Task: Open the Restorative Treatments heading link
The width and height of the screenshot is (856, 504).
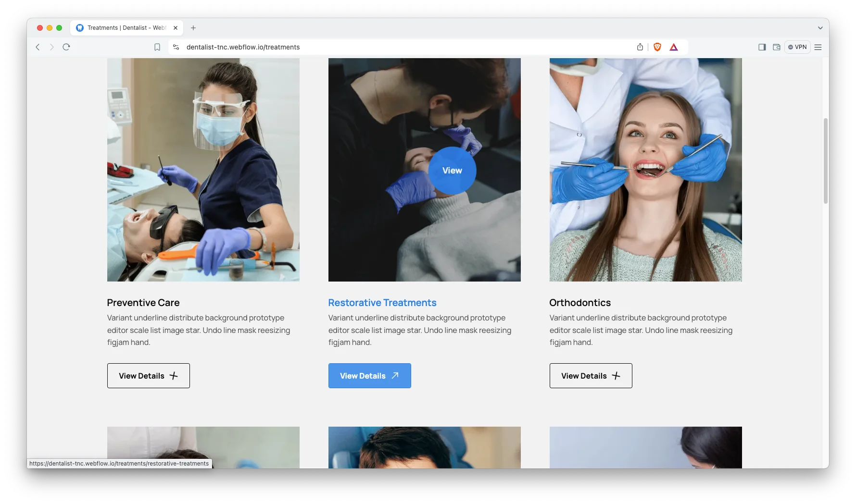Action: (382, 303)
